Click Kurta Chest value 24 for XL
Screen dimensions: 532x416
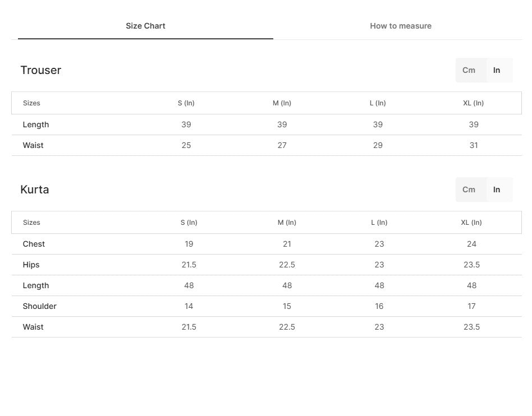[471, 244]
